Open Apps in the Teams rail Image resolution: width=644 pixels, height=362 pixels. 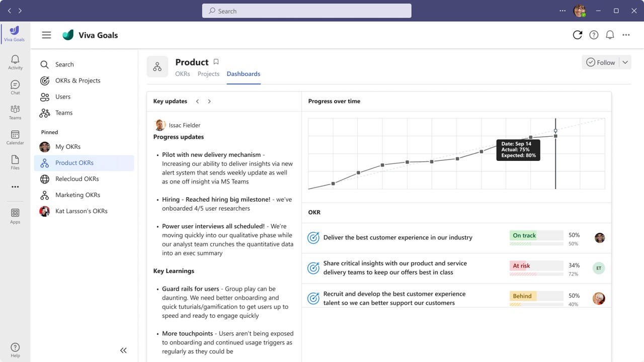click(x=15, y=216)
